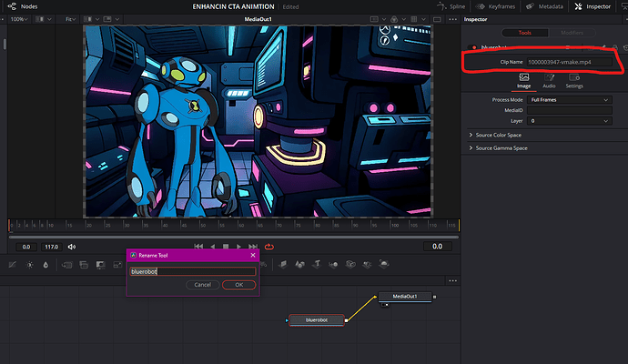628x364 pixels.
Task: Click the viewer ROI rectangle icon
Action: coord(374,19)
